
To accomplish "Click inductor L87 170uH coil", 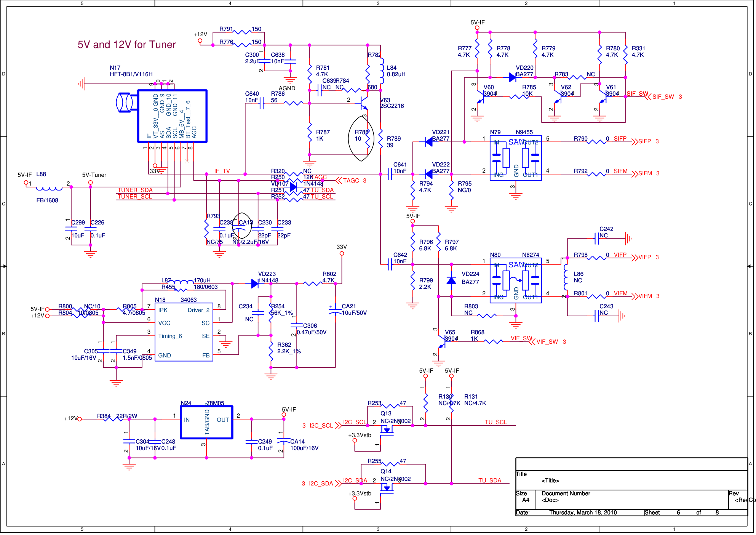I will pos(181,283).
